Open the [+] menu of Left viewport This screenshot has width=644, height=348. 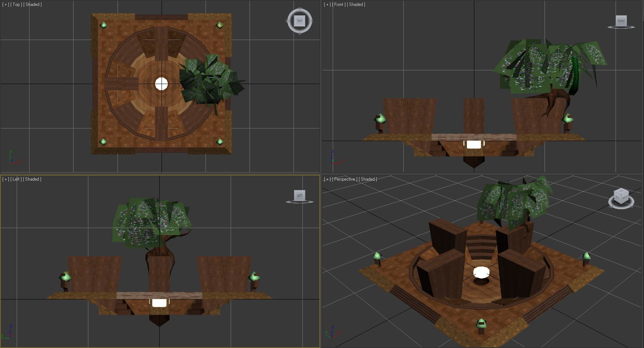coord(6,179)
